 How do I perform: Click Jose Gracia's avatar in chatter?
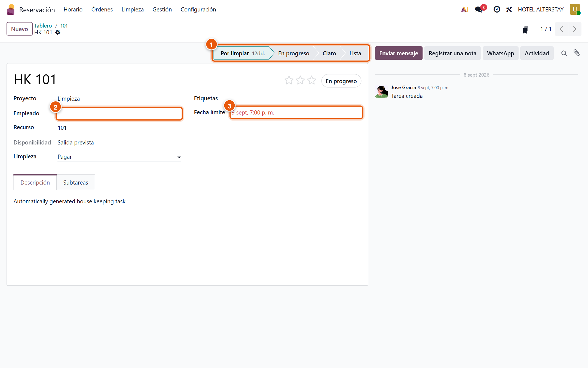coord(381,91)
